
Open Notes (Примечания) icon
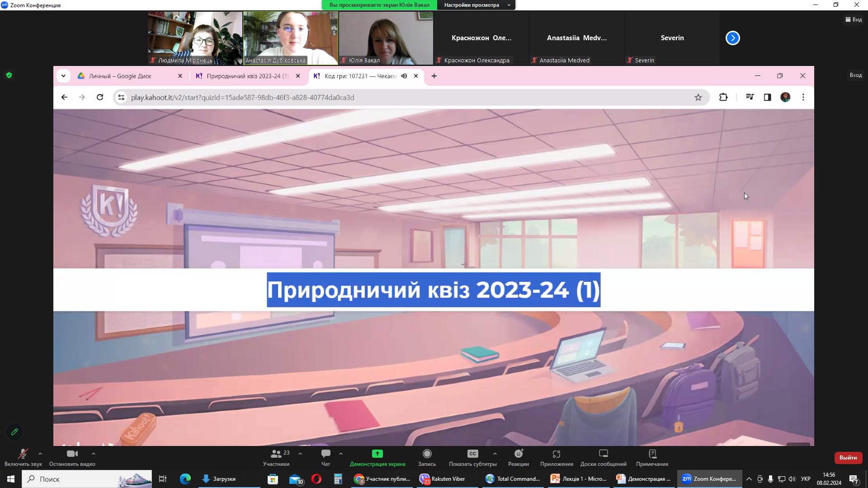(651, 454)
